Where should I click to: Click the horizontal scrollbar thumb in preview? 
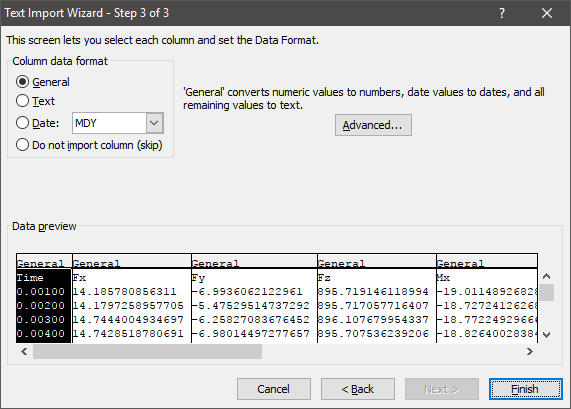147,351
